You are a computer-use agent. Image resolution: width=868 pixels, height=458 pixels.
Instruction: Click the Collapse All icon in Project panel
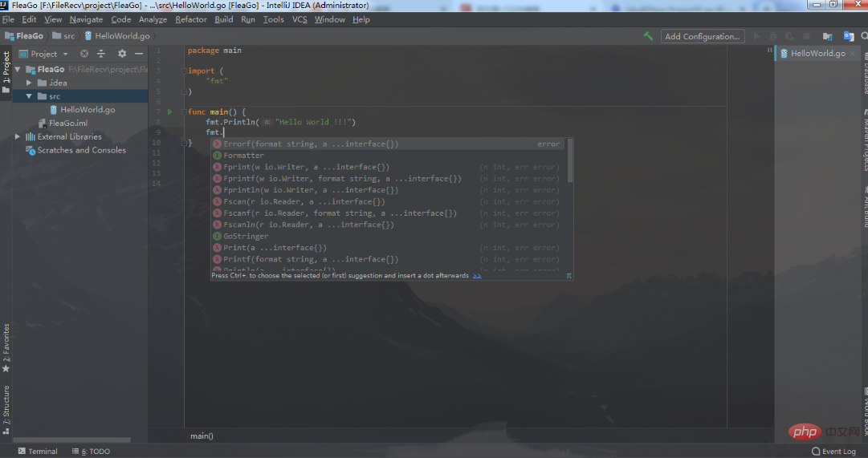pos(101,54)
